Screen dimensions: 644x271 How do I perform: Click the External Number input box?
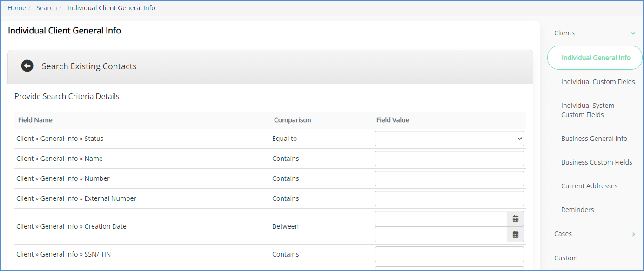[x=449, y=198]
